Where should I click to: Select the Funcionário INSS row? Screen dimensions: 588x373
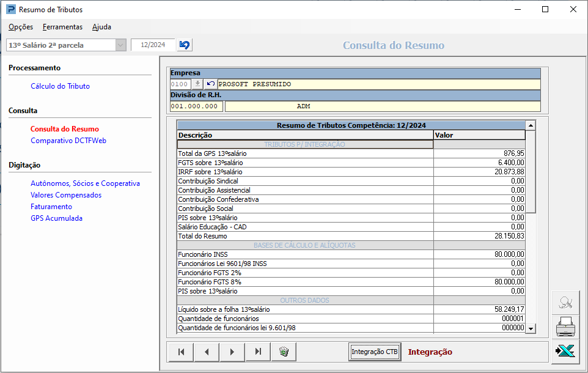[x=351, y=254]
